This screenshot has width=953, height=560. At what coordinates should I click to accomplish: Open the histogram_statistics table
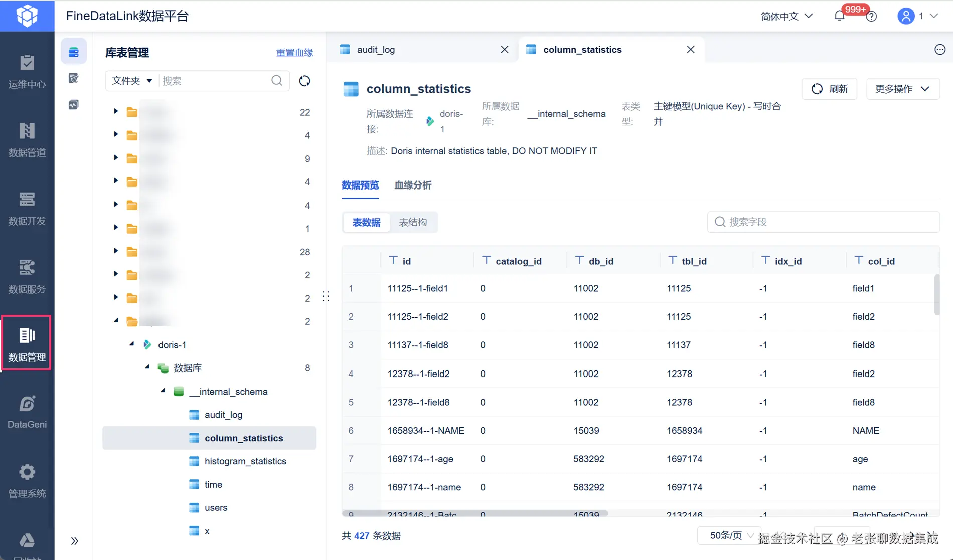245,461
